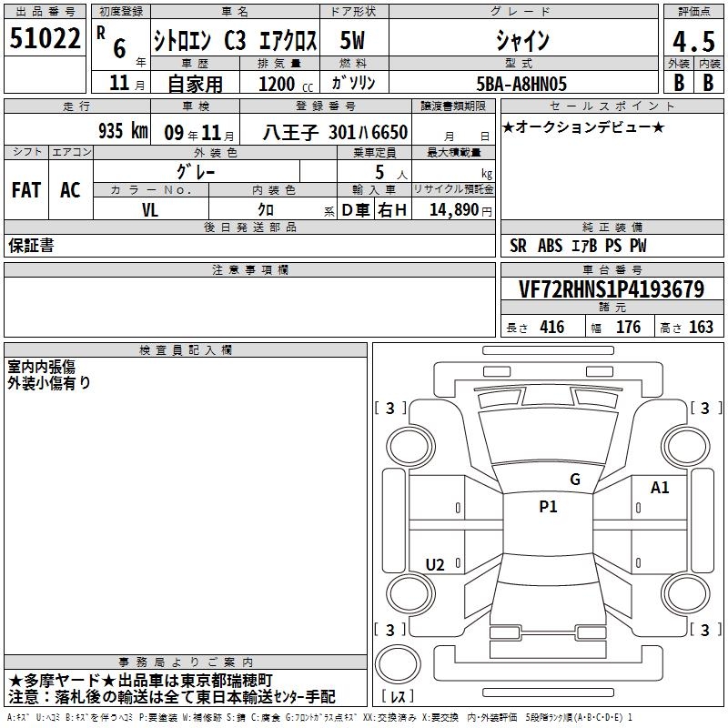Select registration number 八王子 301ハ6650

pos(335,132)
